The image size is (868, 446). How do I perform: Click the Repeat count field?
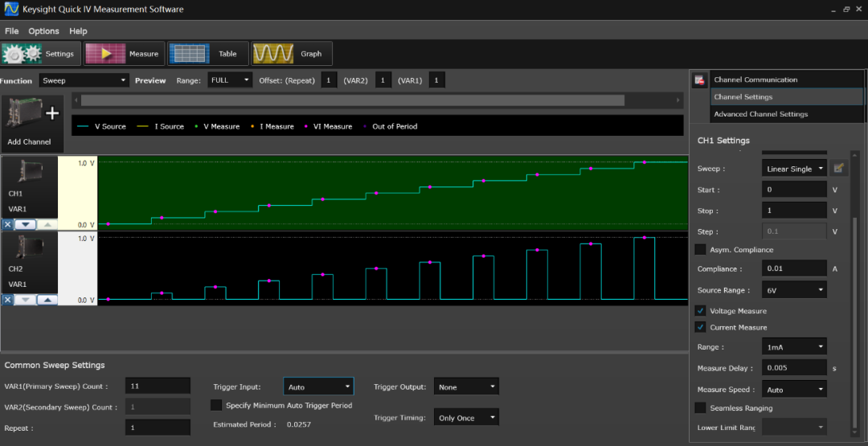pyautogui.click(x=158, y=428)
